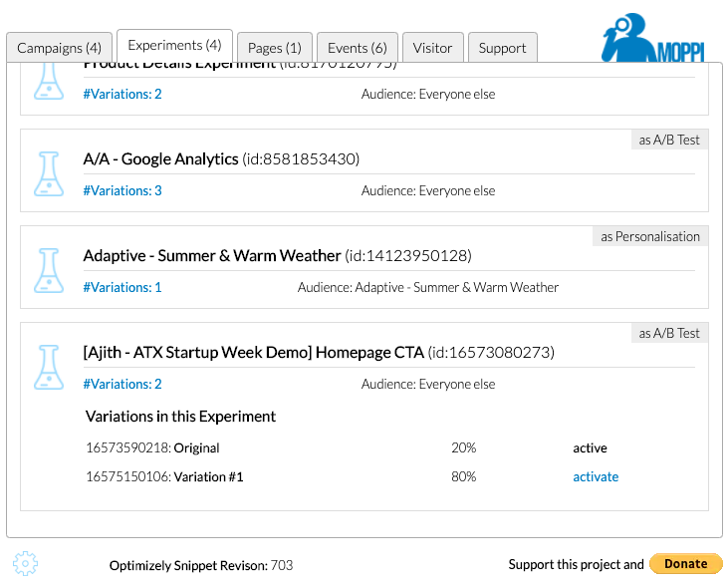Click 'as A/B Test' badge on Homepage CTA card
Viewport: 728px width, 587px height.
coord(669,333)
